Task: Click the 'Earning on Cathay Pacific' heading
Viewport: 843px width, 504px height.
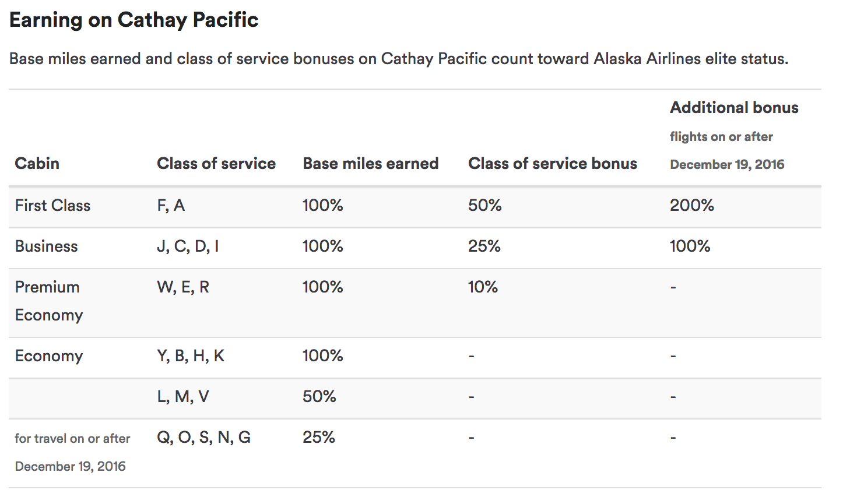Action: click(134, 20)
